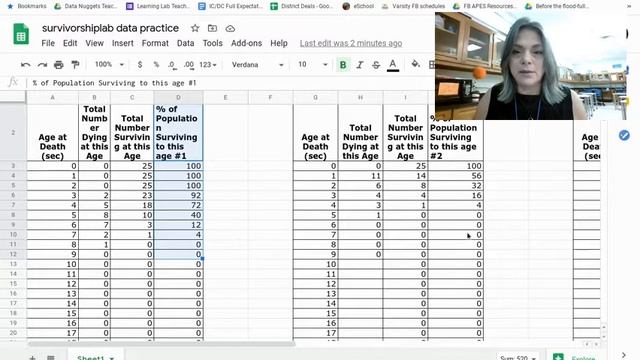Open the Sum: 520 summary dropdown
Viewport: 640px width, 360px height.
pyautogui.click(x=518, y=358)
